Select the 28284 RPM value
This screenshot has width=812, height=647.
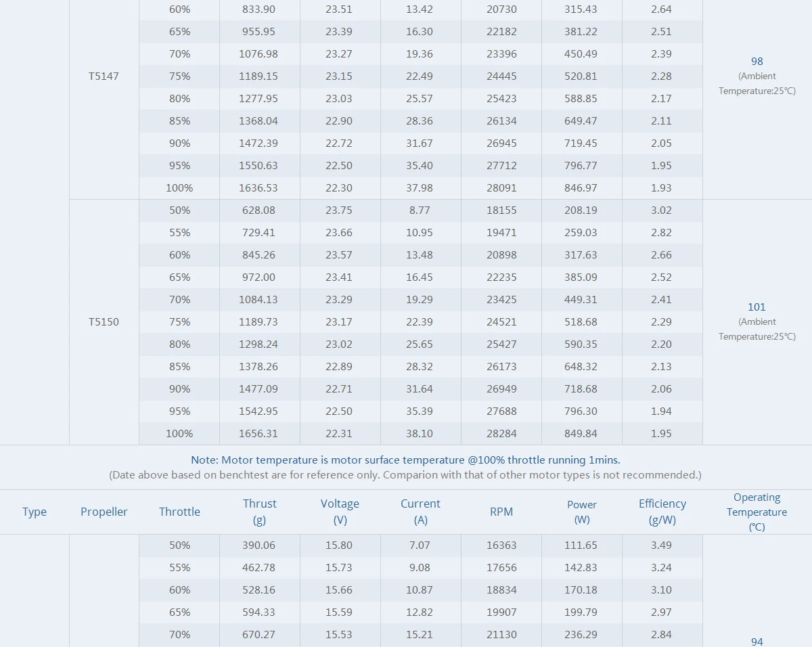[x=501, y=434]
